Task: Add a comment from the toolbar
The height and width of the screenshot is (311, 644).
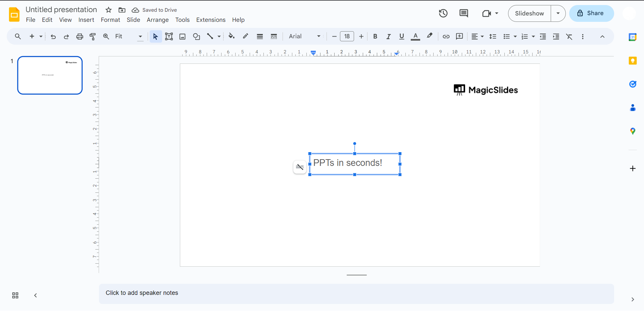Action: click(x=459, y=36)
